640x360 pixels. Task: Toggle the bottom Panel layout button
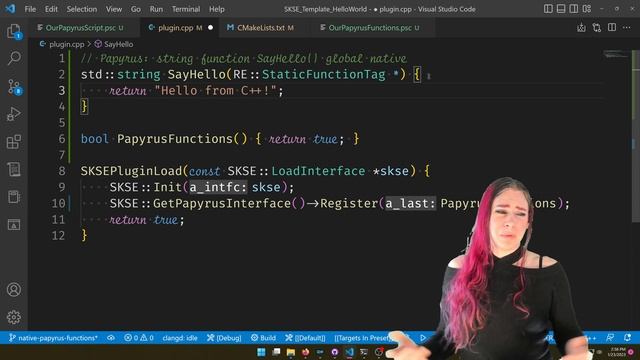click(x=561, y=9)
